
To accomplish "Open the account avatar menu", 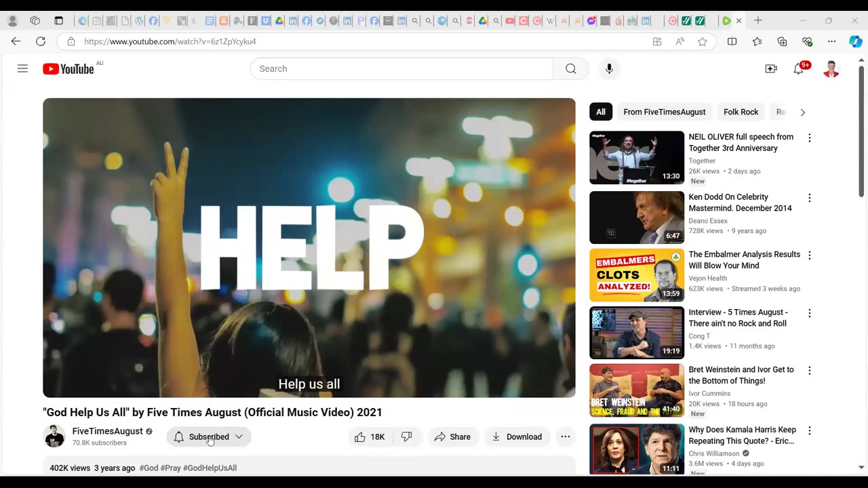I will pos(831,68).
